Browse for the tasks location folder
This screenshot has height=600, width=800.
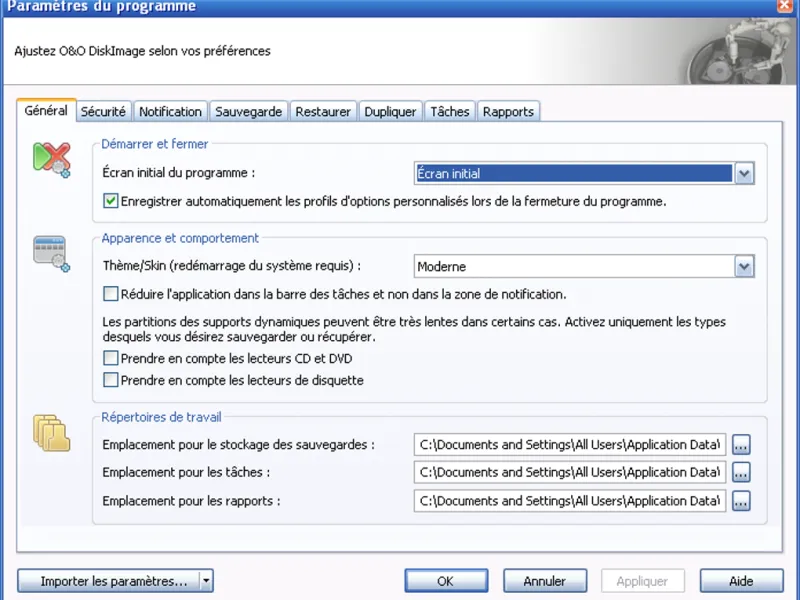click(741, 472)
